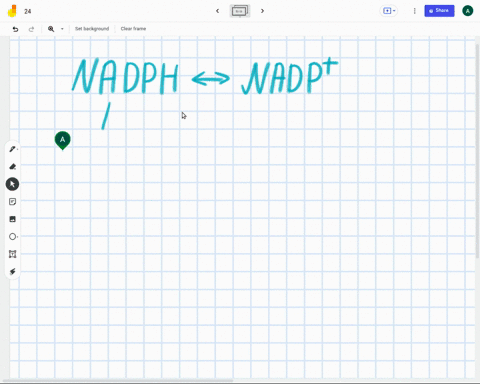Redo the last action
Screen dimensions: 480x384
tap(31, 29)
